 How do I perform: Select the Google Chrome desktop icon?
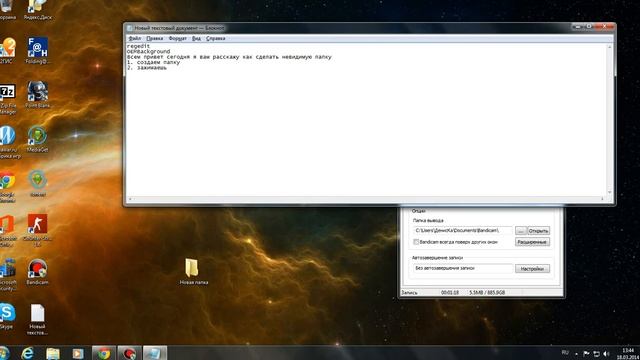[x=7, y=188]
